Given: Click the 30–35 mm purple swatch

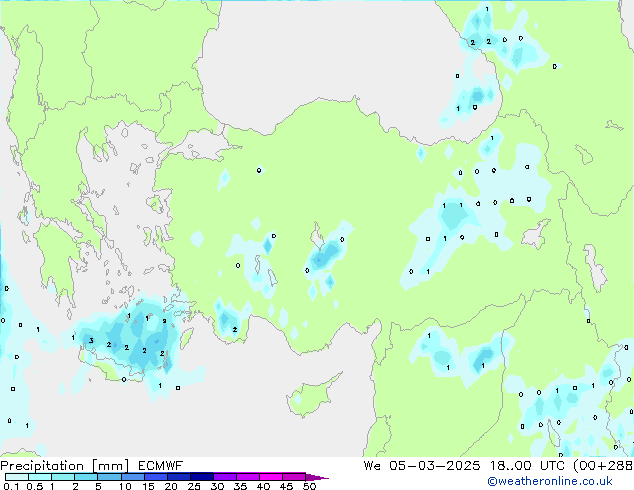Looking at the screenshot, I should [225, 477].
